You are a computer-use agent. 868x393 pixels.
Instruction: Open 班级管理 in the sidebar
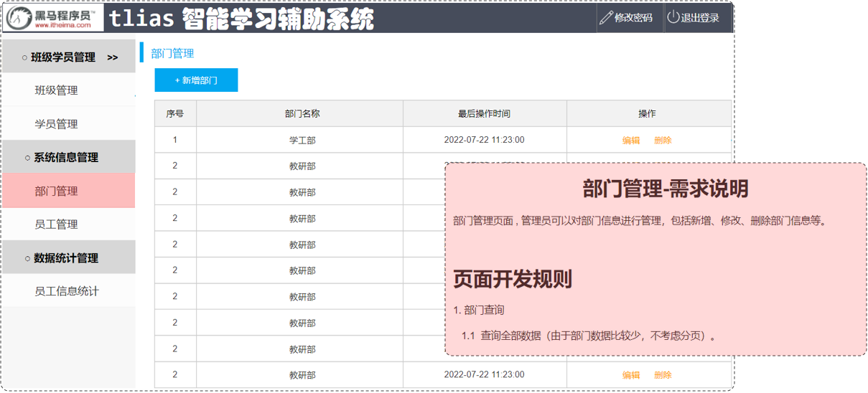(x=56, y=90)
